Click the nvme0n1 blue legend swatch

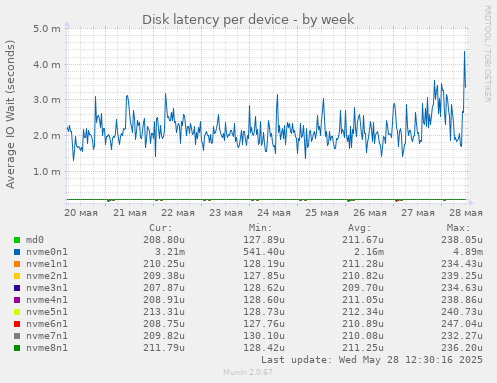coord(17,252)
